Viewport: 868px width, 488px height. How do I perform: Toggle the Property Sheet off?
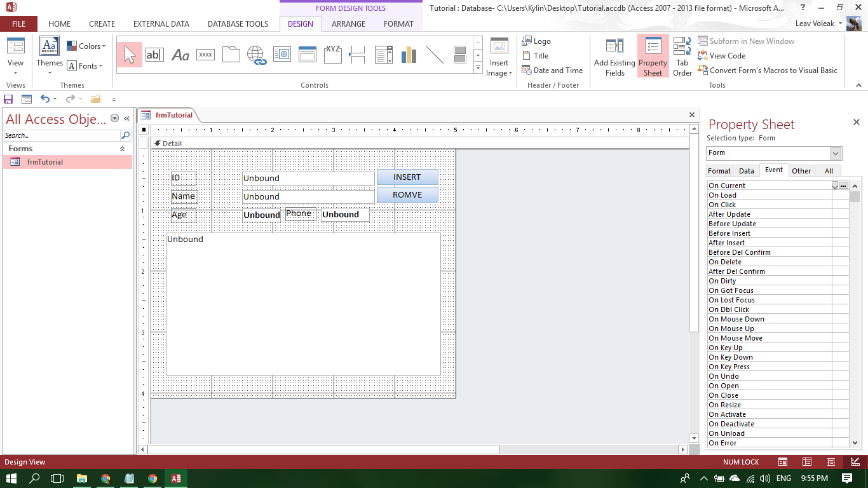point(653,57)
